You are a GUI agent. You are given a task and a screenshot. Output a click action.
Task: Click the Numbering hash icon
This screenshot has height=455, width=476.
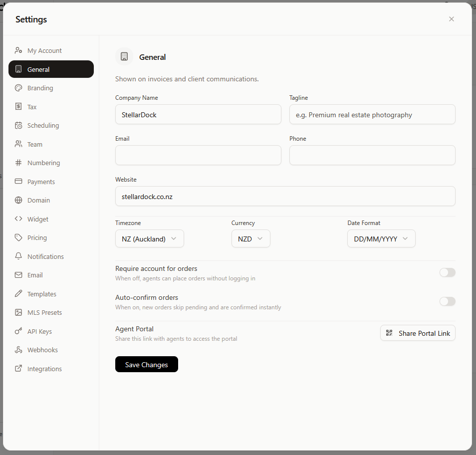click(x=18, y=163)
